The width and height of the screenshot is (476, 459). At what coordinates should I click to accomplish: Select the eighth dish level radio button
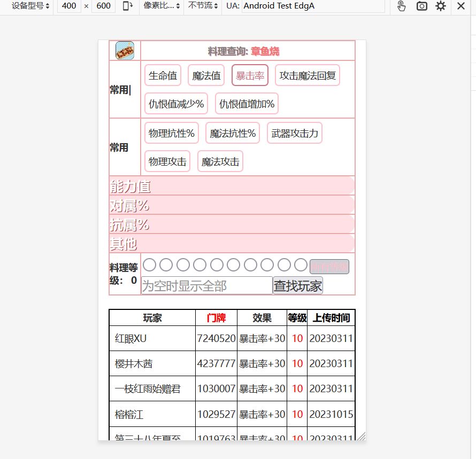[x=267, y=265]
